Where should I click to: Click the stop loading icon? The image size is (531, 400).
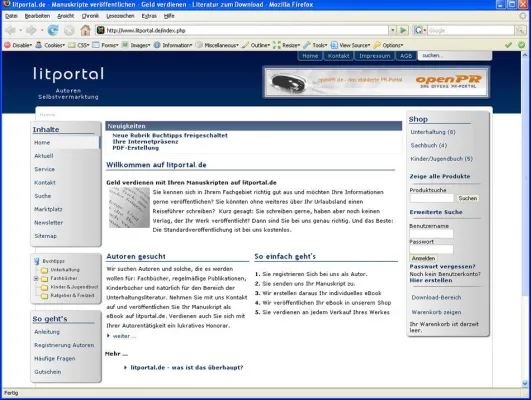coord(69,30)
